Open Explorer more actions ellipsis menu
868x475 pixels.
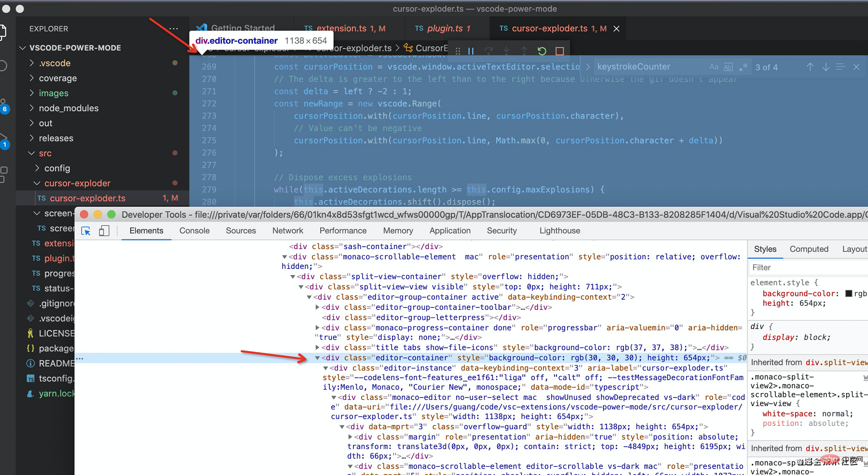pyautogui.click(x=174, y=29)
